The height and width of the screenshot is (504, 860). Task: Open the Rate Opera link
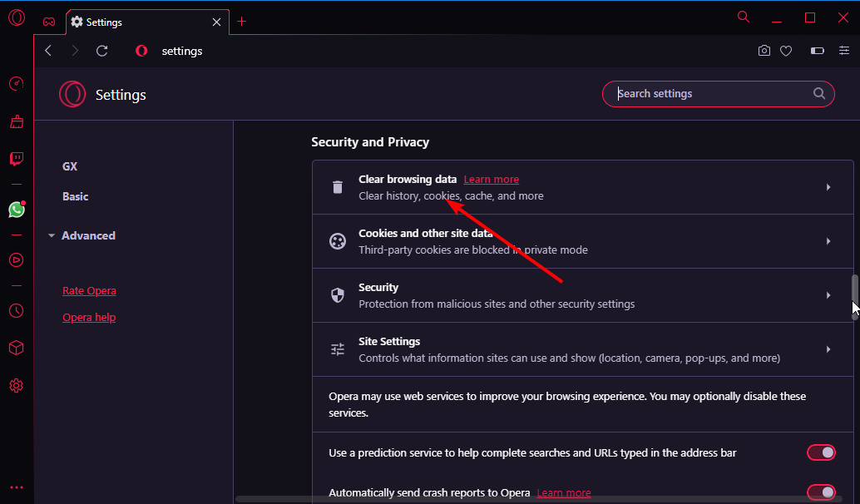pyautogui.click(x=89, y=290)
